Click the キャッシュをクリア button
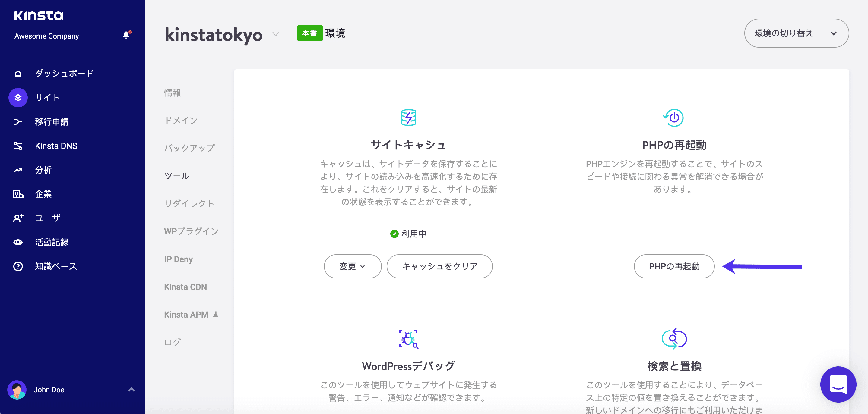Screen dimensions: 868x414 click(x=439, y=266)
